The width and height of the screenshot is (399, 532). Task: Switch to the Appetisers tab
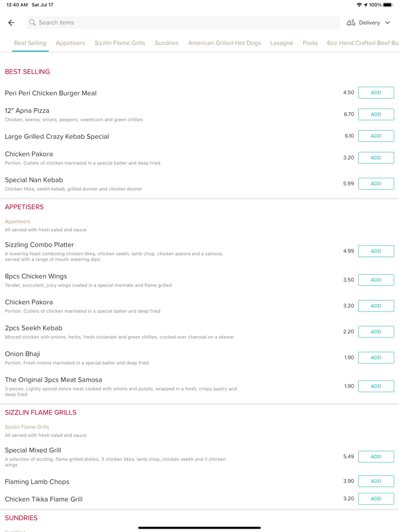70,43
